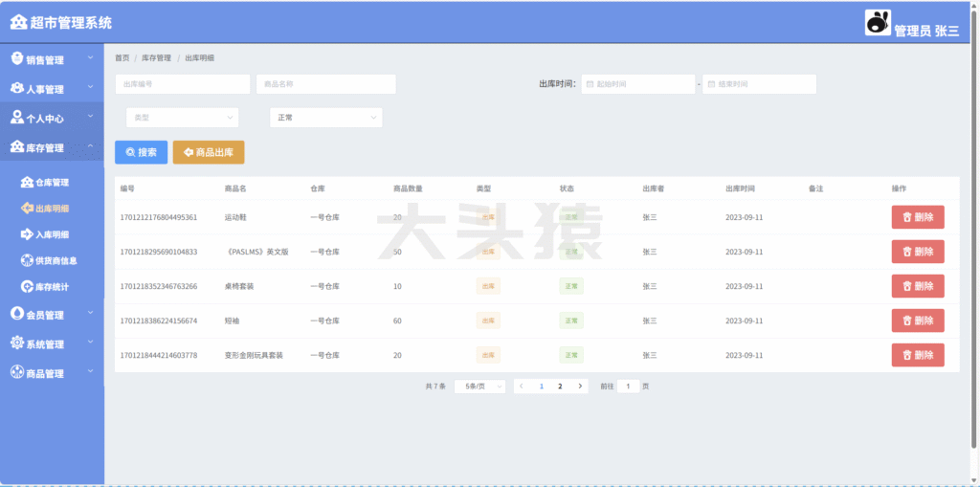This screenshot has width=980, height=487.
Task: Click the 出库明细 arrow icon
Action: 27,209
